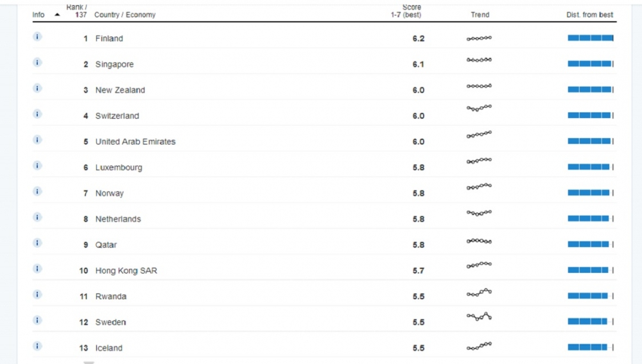Click the Trend column header
642x364 pixels.
pos(480,15)
